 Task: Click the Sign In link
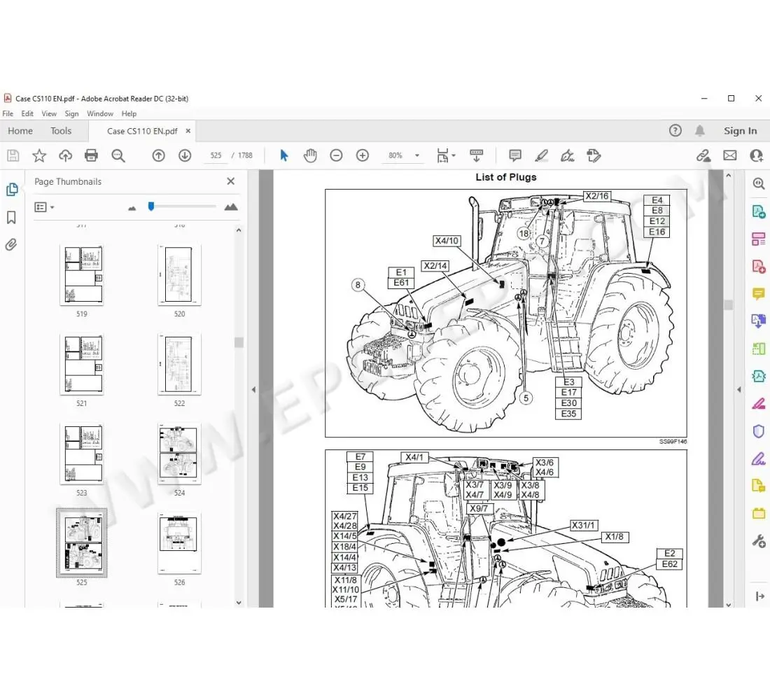click(x=740, y=131)
